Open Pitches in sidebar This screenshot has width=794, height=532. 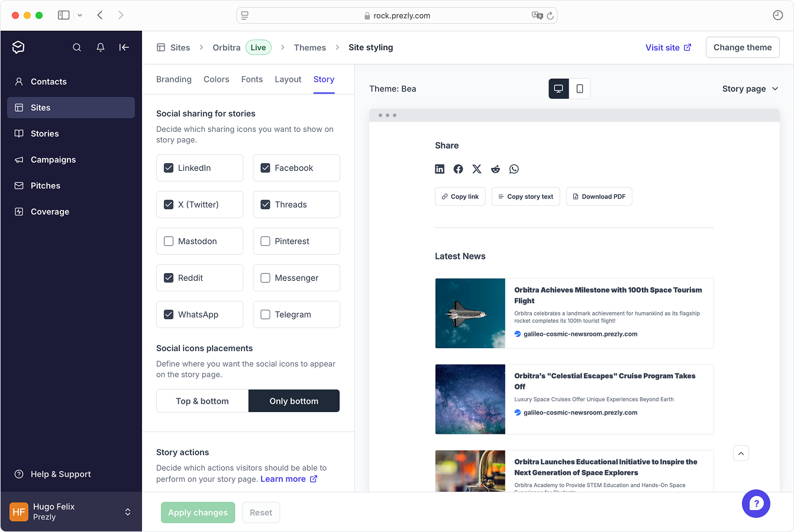click(x=71, y=186)
